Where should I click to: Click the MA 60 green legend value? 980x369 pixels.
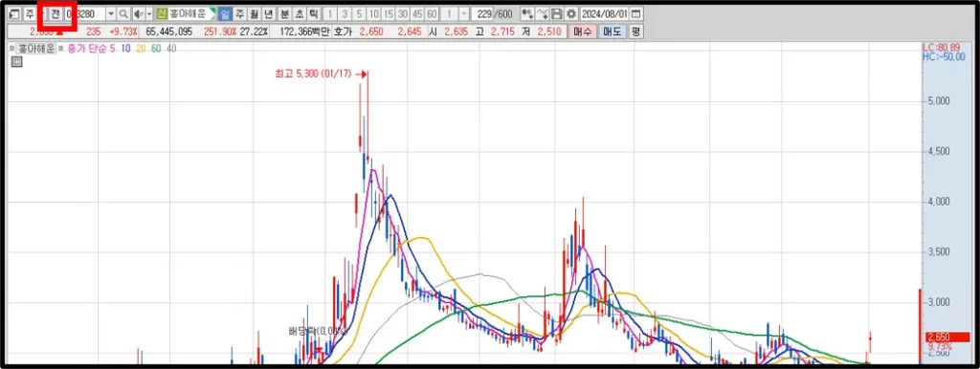155,49
